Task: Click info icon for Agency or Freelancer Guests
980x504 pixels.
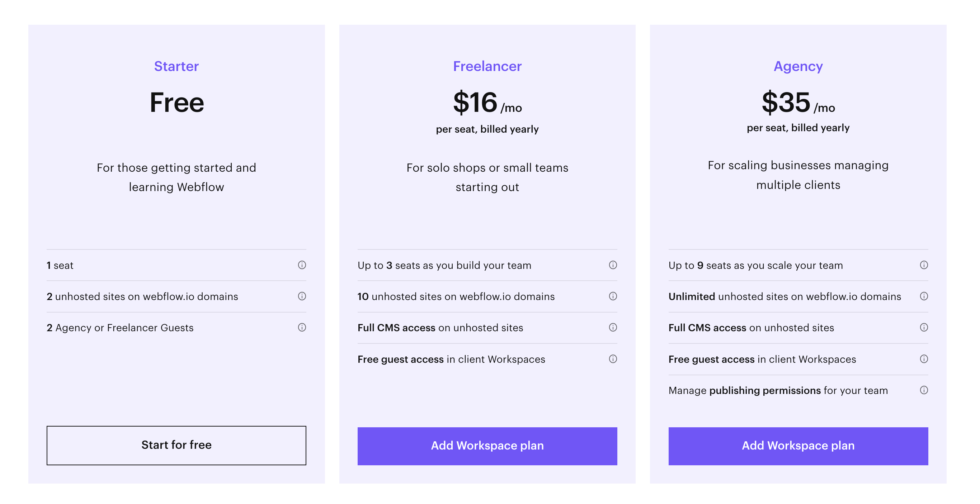Action: point(302,327)
